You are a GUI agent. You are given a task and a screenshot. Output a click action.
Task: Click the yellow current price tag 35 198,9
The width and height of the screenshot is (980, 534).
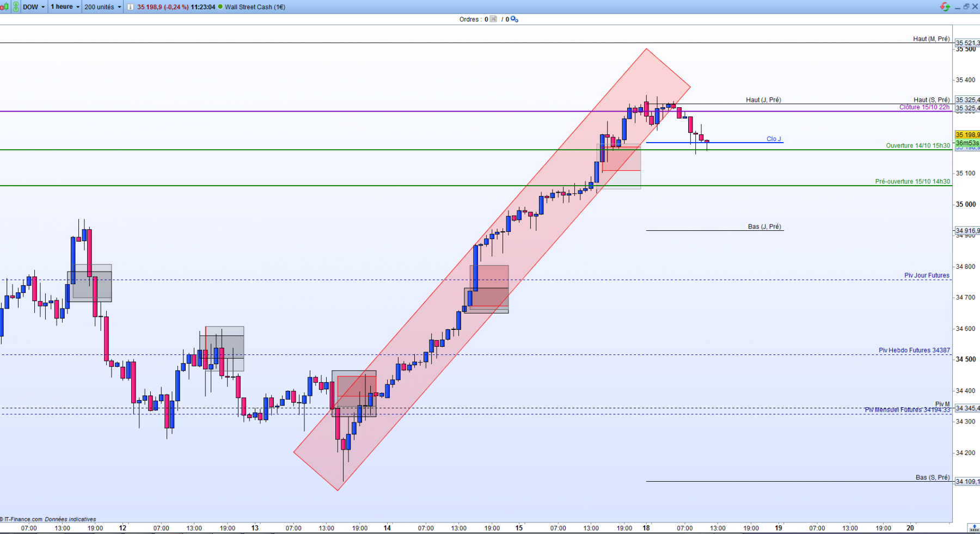pyautogui.click(x=967, y=134)
